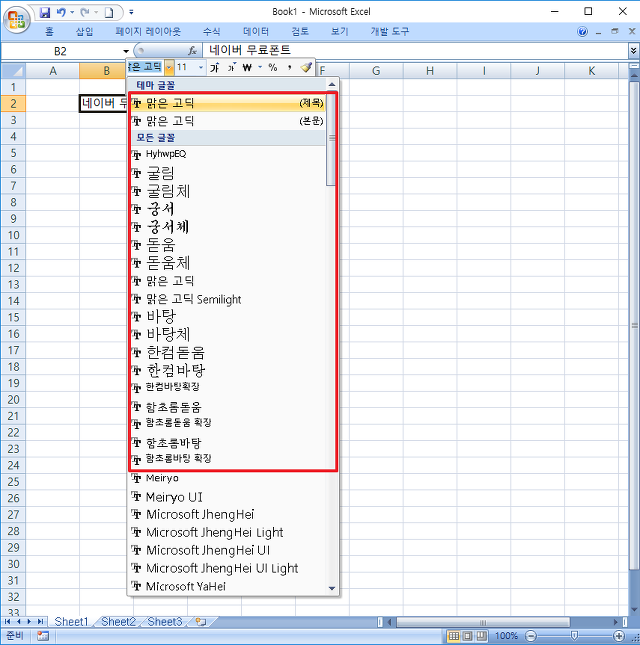Choose the 굴림체 font

[x=228, y=191]
